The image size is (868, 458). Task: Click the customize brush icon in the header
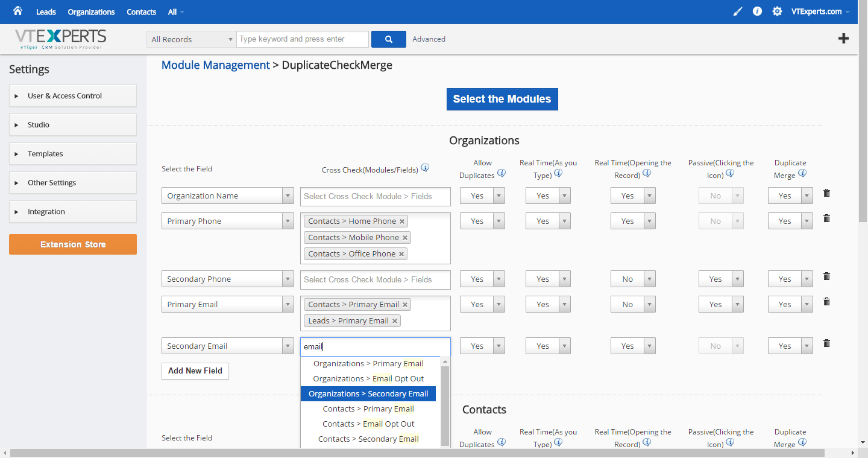pos(737,11)
